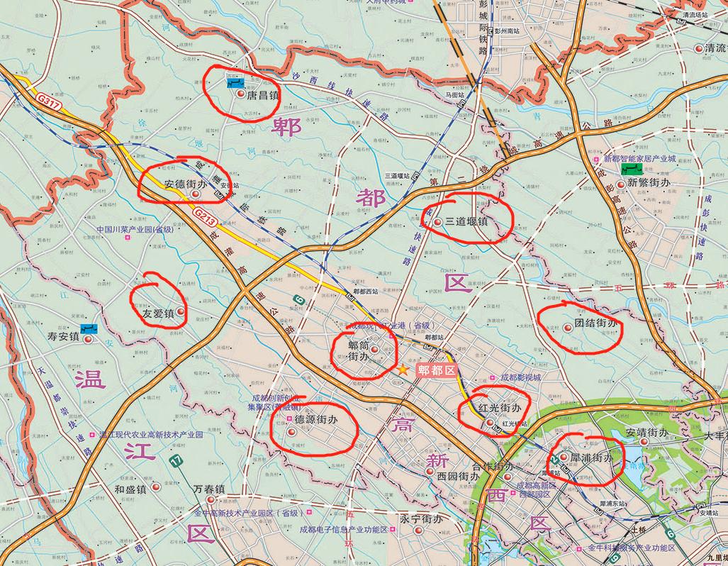Click the red dot marker for 三道堰镇
This screenshot has width=728, height=566.
click(x=437, y=222)
